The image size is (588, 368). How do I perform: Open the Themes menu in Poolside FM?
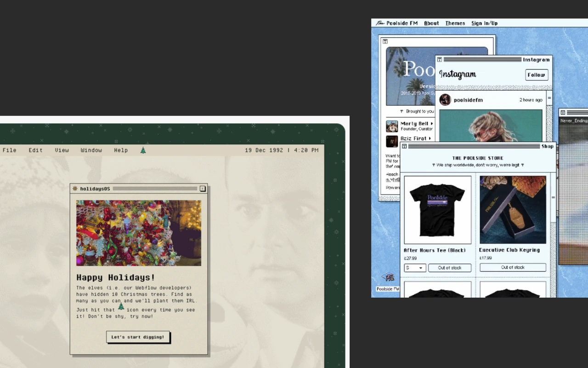[455, 23]
